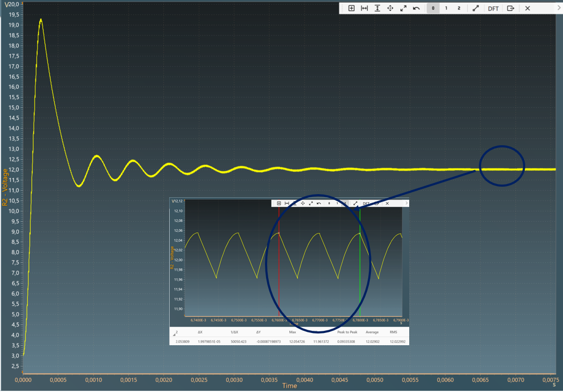Viewport: 563px width, 392px height.
Task: Toggle cursor mode 2 in main toolbar
Action: [459, 9]
